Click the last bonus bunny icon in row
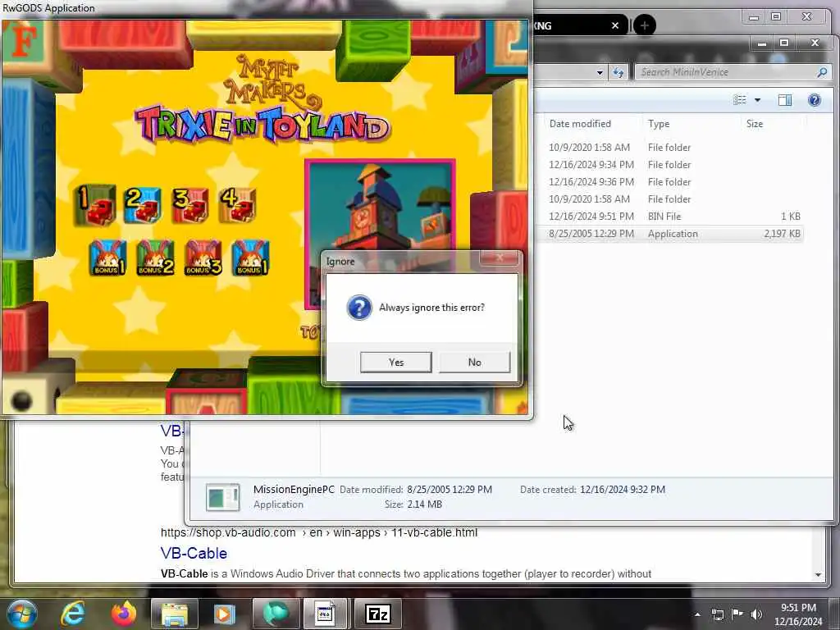Viewport: 840px width, 630px height. (x=250, y=258)
